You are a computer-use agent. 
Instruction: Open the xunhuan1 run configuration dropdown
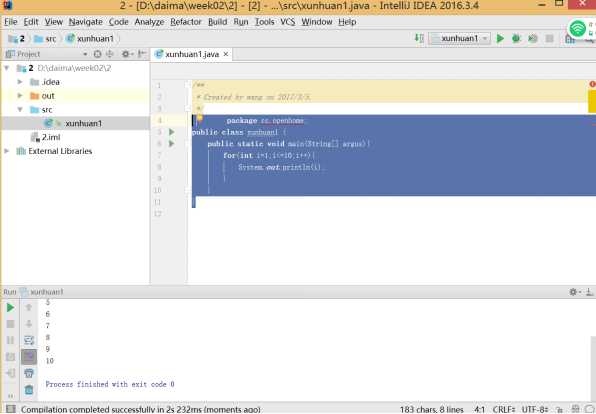pos(459,38)
